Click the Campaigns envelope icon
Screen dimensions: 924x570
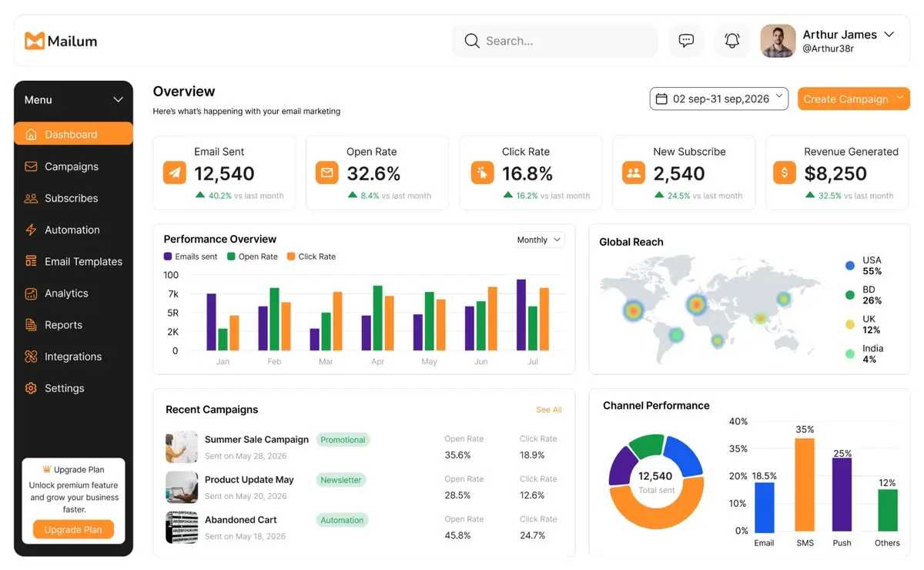(x=31, y=166)
